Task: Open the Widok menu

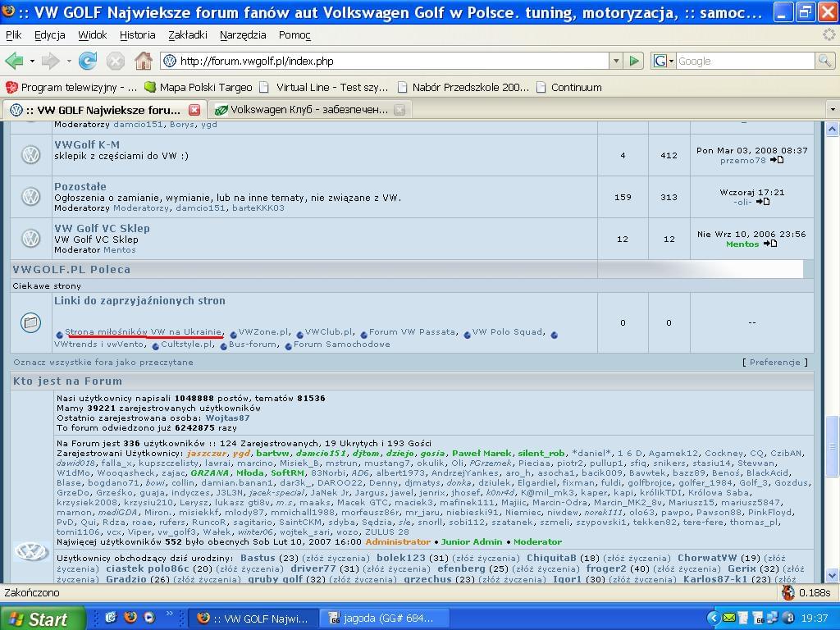Action: click(93, 34)
